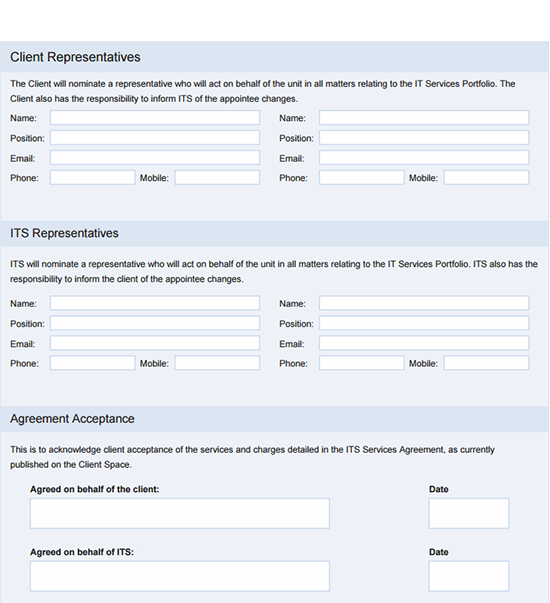Click the first Client representative Phone field
This screenshot has height=603, width=550.
pos(92,178)
